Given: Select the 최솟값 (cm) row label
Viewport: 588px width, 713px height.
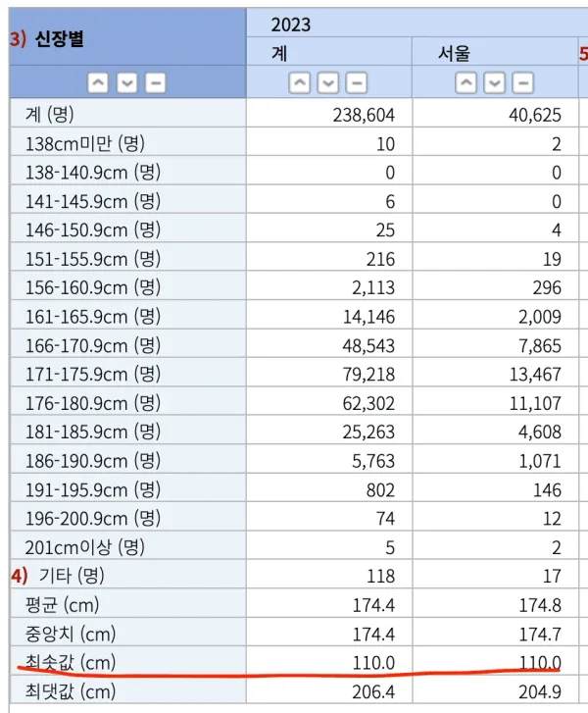Looking at the screenshot, I should point(71,663).
